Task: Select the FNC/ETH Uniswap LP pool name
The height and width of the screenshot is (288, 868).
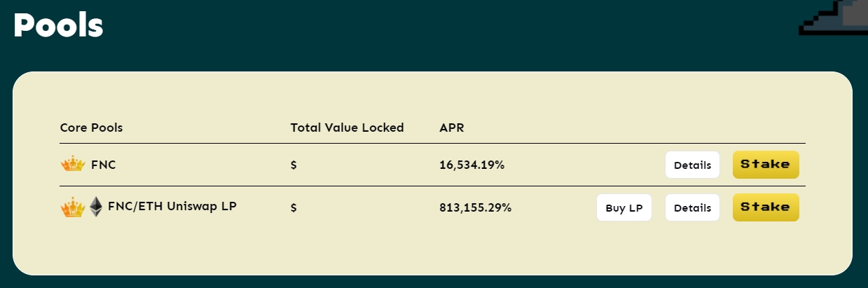Action: [x=172, y=207]
